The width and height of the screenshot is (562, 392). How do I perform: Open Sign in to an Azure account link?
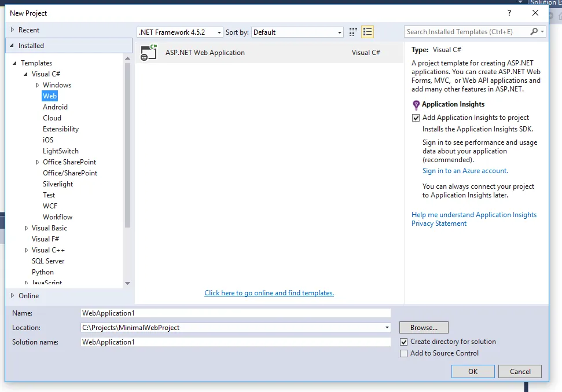(465, 171)
